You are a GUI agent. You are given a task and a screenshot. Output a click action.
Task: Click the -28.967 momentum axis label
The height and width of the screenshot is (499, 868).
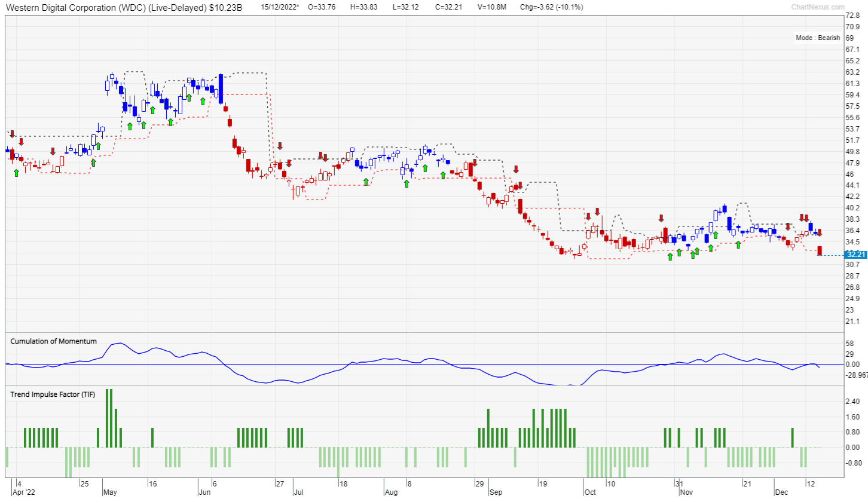point(856,375)
